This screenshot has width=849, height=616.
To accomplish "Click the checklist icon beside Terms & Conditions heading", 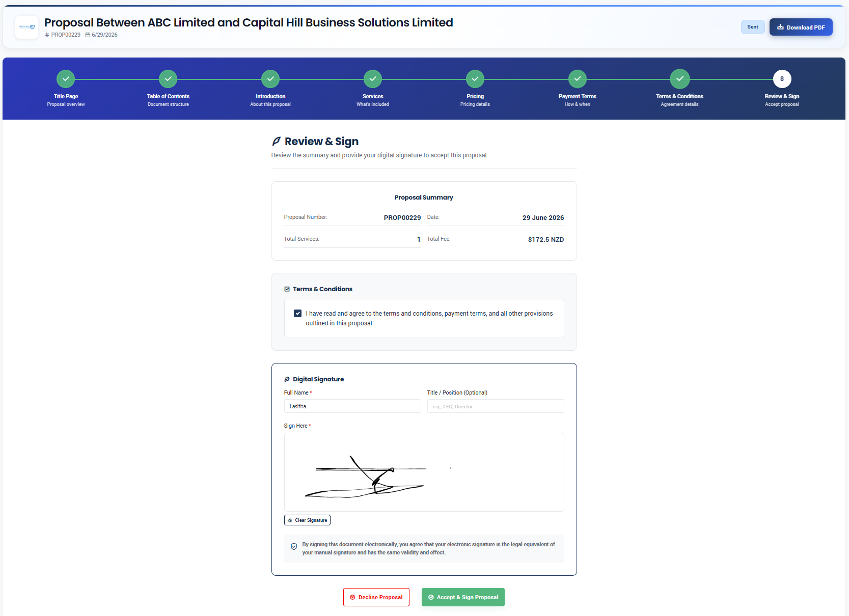I will pos(287,289).
